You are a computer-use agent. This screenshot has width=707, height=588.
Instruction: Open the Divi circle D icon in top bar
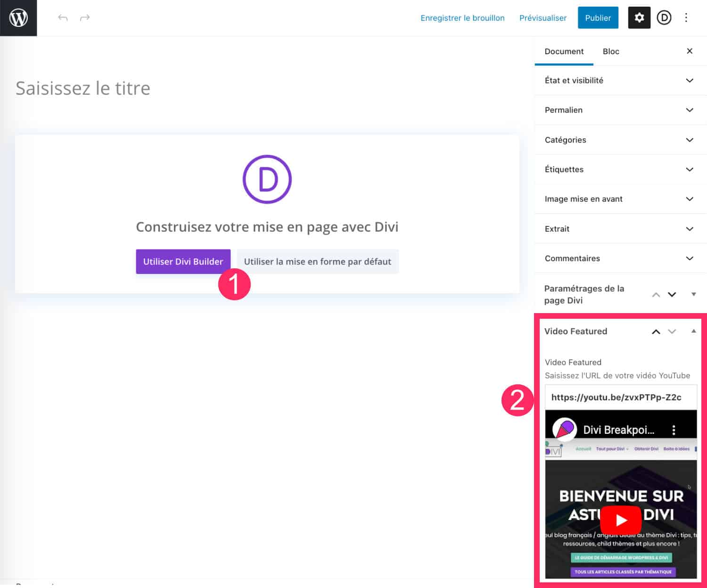pos(664,18)
